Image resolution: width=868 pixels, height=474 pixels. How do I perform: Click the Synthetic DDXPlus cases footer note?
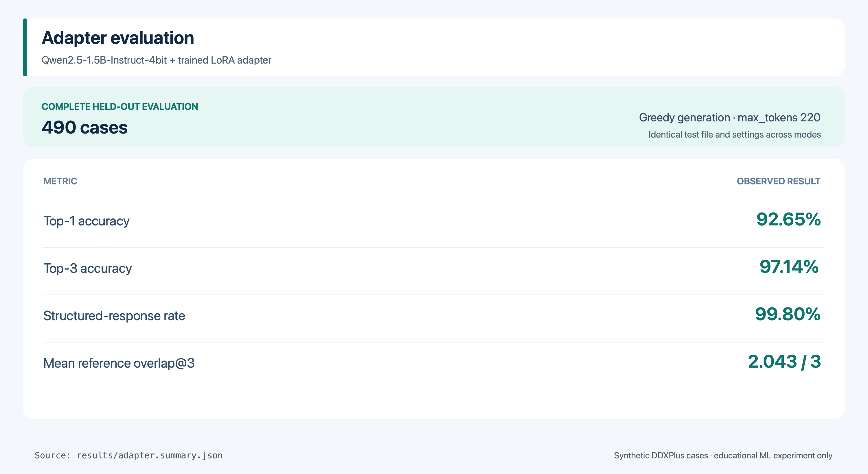(x=723, y=456)
